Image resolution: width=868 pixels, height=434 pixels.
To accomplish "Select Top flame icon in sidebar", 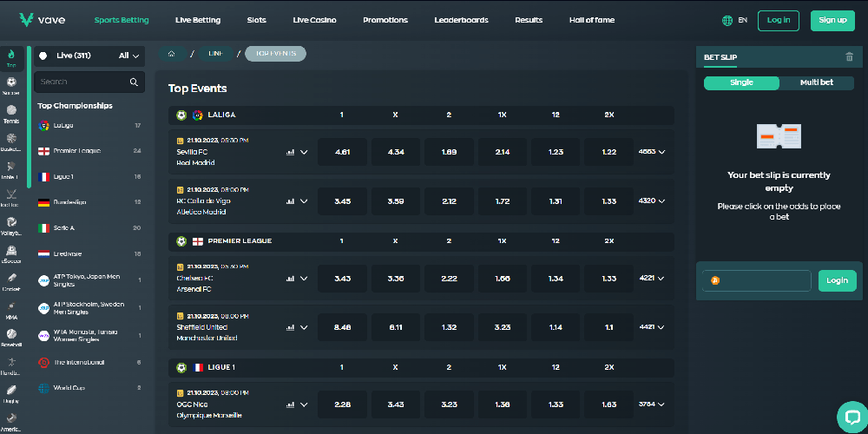I will [11, 57].
